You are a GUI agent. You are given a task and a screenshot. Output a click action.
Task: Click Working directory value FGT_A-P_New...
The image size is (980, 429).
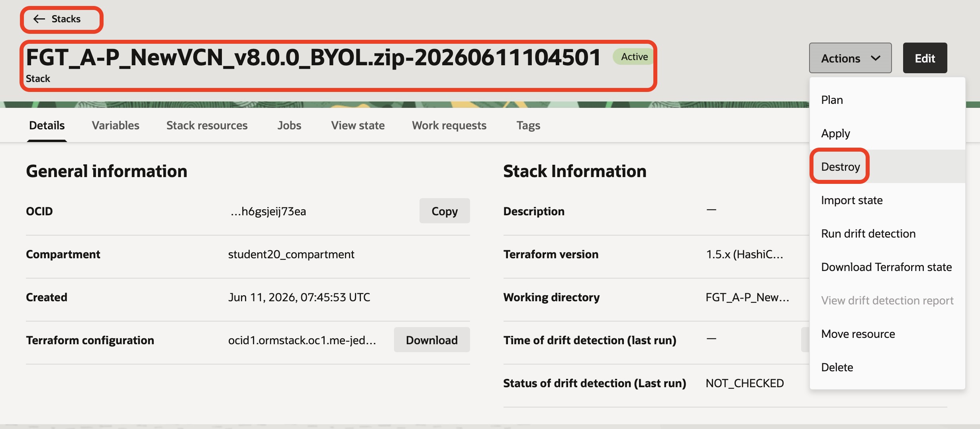[747, 297]
